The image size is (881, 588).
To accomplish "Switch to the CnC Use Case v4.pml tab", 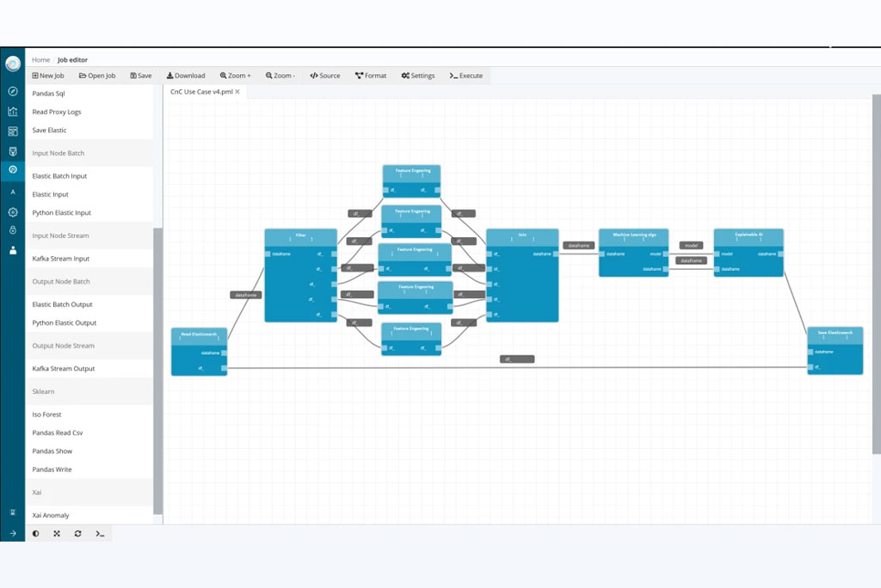I will 201,91.
